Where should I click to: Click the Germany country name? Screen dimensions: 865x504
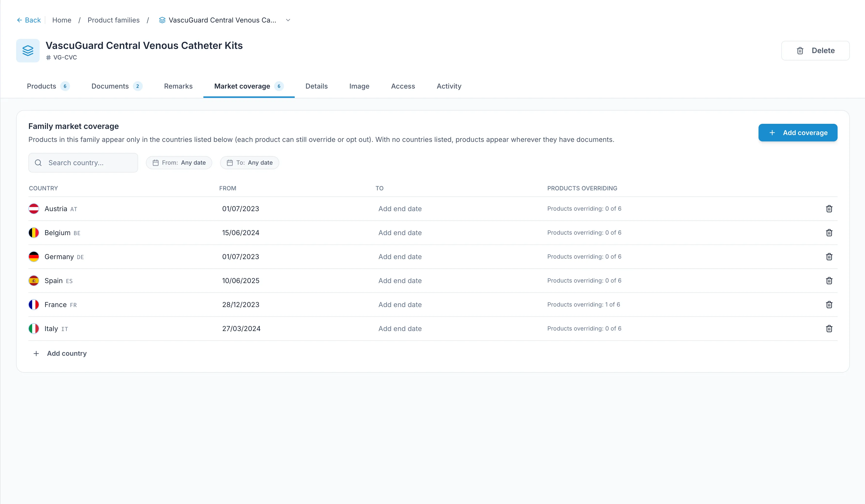pyautogui.click(x=59, y=257)
